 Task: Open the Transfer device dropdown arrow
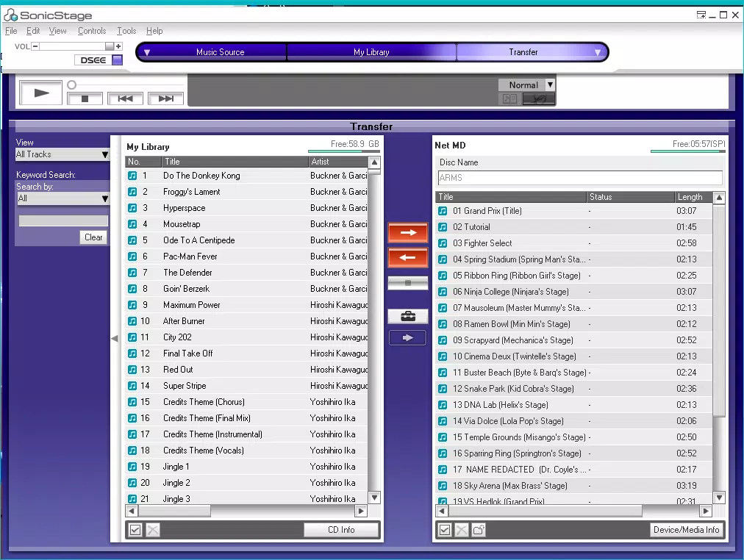pos(598,53)
